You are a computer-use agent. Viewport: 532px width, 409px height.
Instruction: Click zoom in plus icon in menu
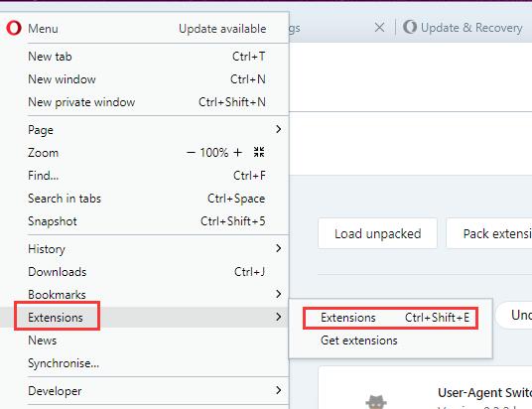point(238,153)
